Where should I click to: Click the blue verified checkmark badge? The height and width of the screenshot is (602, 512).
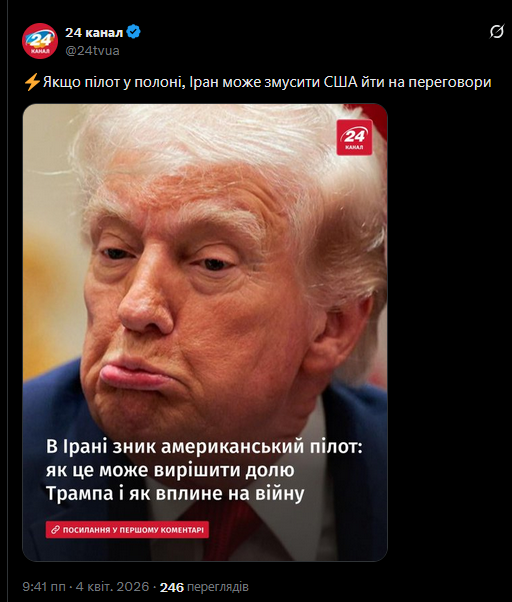pos(134,32)
